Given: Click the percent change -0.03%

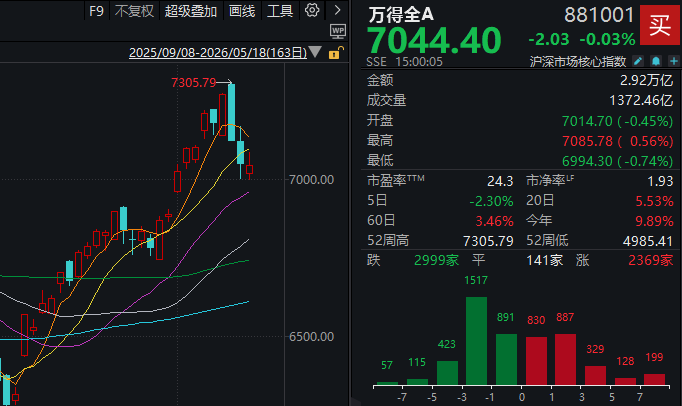Looking at the screenshot, I should point(608,40).
